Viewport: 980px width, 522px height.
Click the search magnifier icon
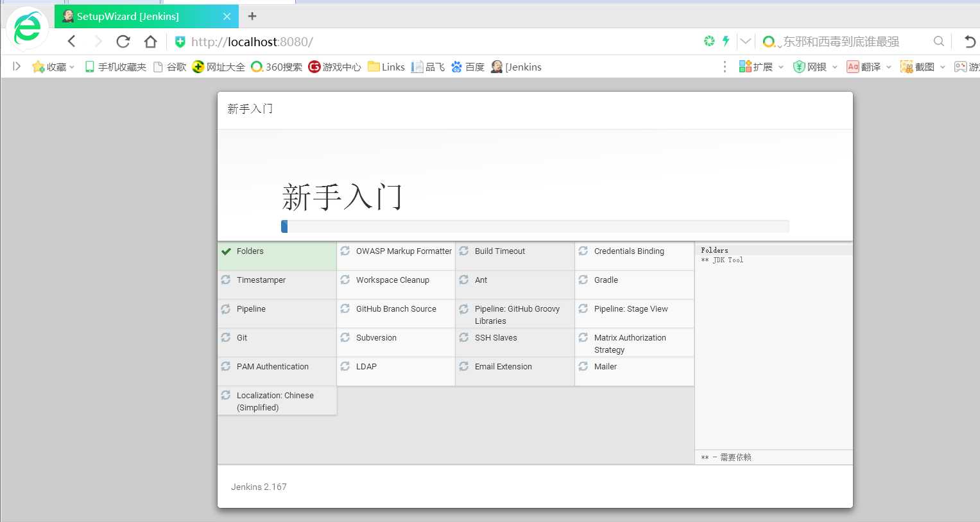click(x=939, y=42)
